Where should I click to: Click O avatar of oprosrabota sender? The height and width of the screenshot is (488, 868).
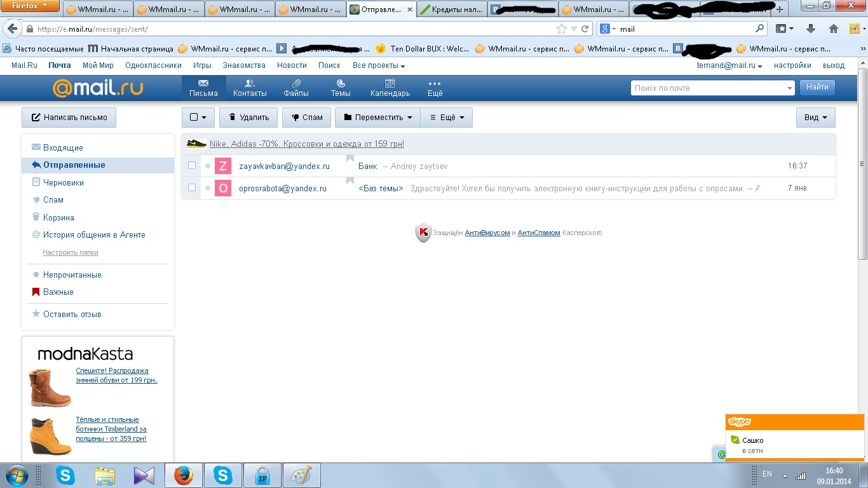(x=222, y=188)
